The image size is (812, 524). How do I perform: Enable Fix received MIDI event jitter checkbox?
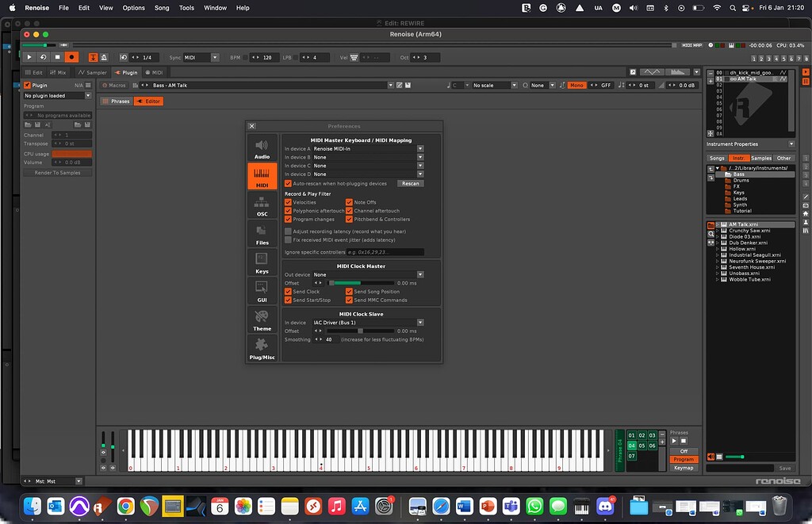(x=288, y=239)
